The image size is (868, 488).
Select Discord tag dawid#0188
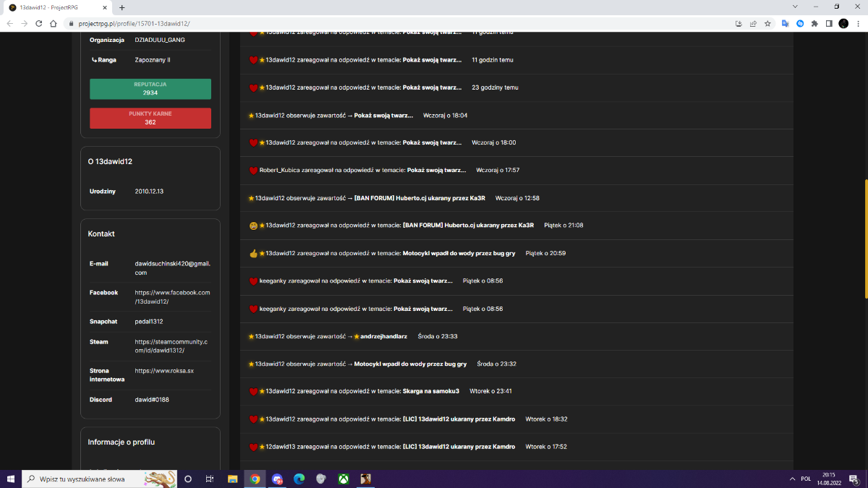click(x=150, y=400)
